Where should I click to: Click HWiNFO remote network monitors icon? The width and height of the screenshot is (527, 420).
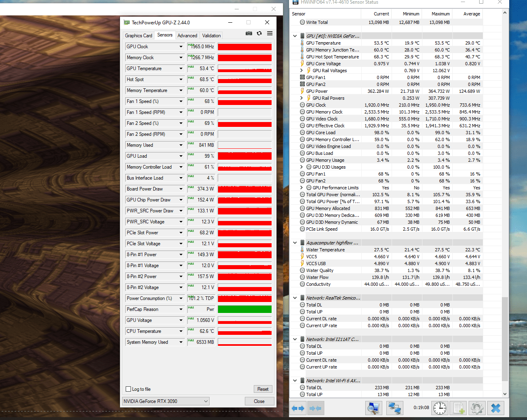(x=394, y=408)
